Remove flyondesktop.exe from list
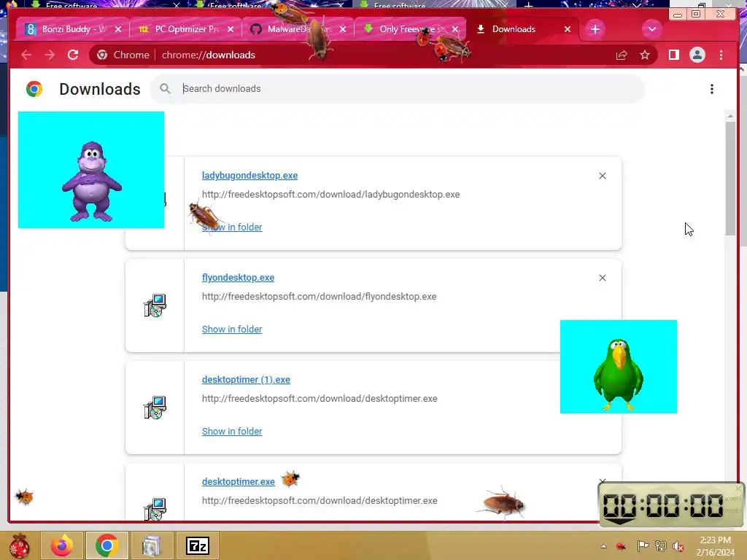 coord(602,278)
